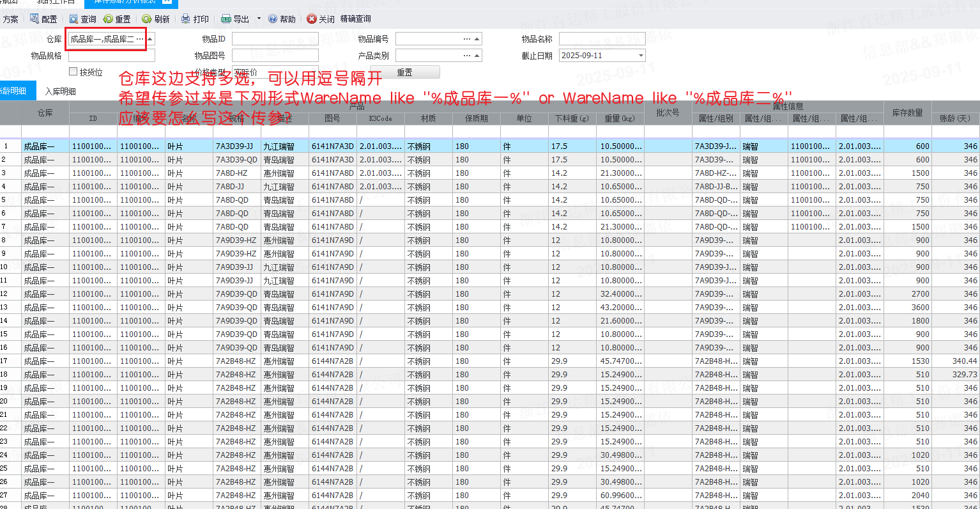Click the 仓库 column header in the grid
Screen dimensions: 980x509
(x=45, y=113)
